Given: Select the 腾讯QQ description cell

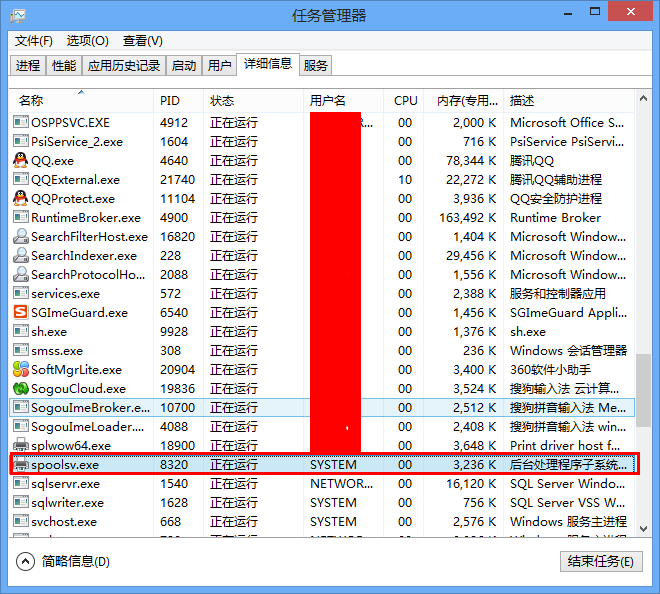Looking at the screenshot, I should [532, 161].
